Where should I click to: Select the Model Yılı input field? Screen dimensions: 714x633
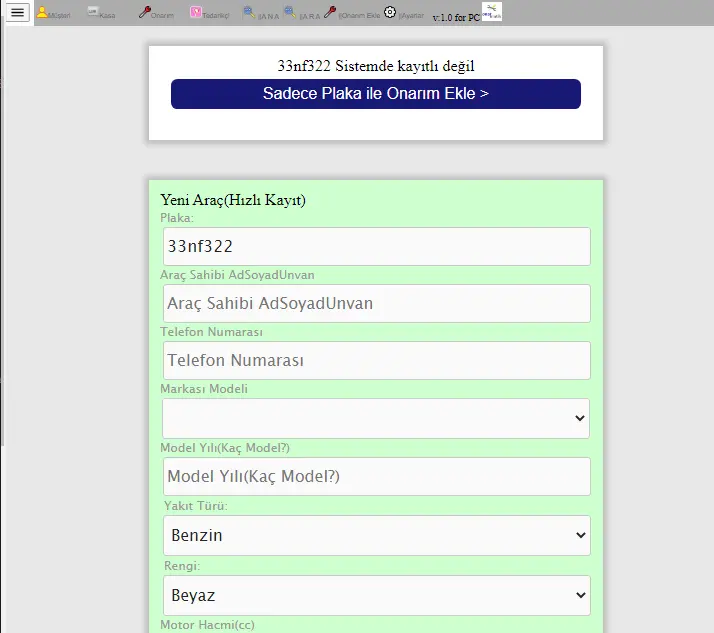376,476
